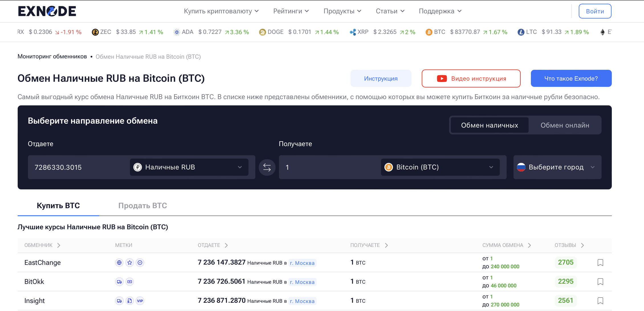The height and width of the screenshot is (311, 644).
Task: Open the Наличные RUB currency dropdown
Action: 189,167
